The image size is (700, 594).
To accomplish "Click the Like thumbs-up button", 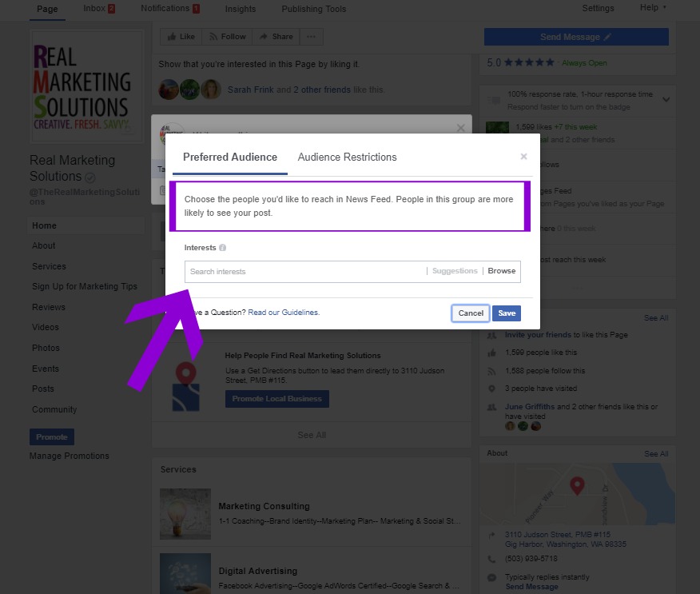I will [x=181, y=37].
